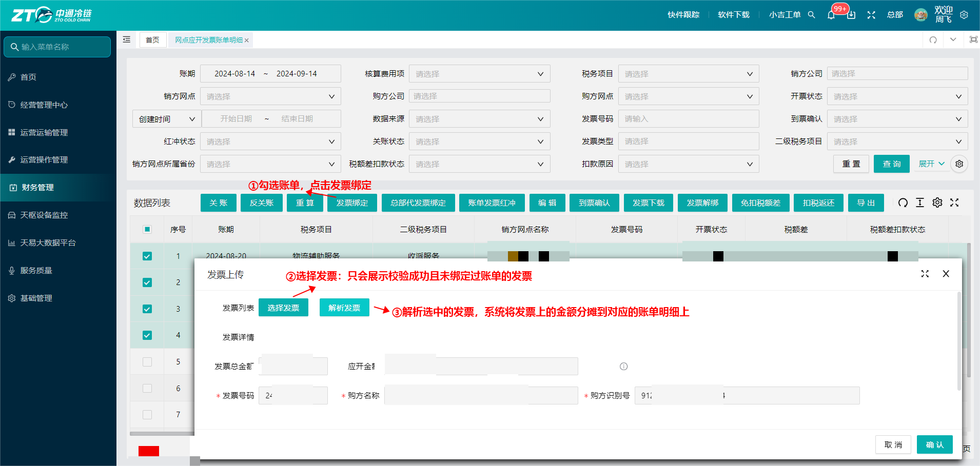Check the row 5 checkbox
This screenshot has width=980, height=466.
pyautogui.click(x=147, y=362)
